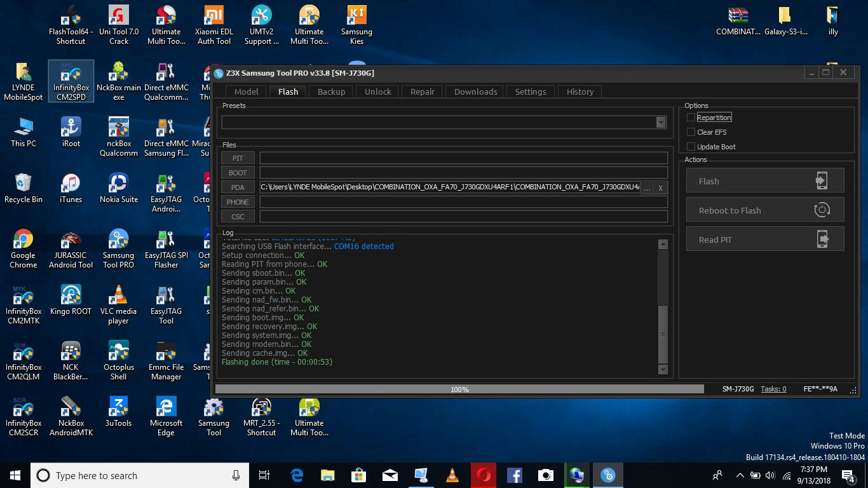This screenshot has width=868, height=488.
Task: Check the Update Boot option
Action: click(x=691, y=147)
